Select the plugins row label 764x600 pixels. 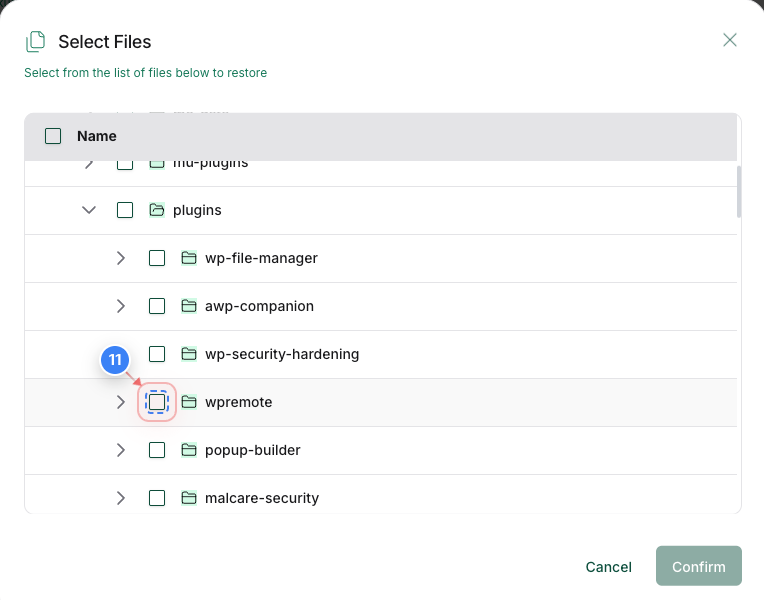pos(197,210)
